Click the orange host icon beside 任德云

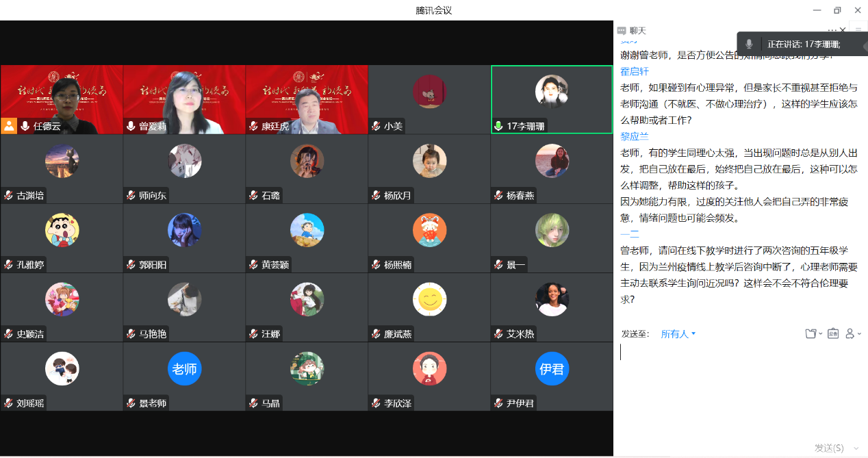[9, 126]
